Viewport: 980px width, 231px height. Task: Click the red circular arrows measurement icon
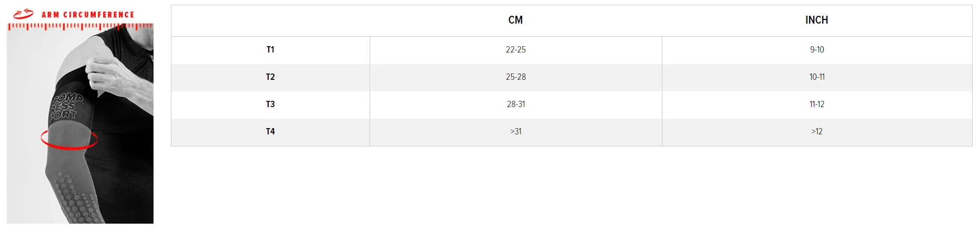click(x=23, y=14)
